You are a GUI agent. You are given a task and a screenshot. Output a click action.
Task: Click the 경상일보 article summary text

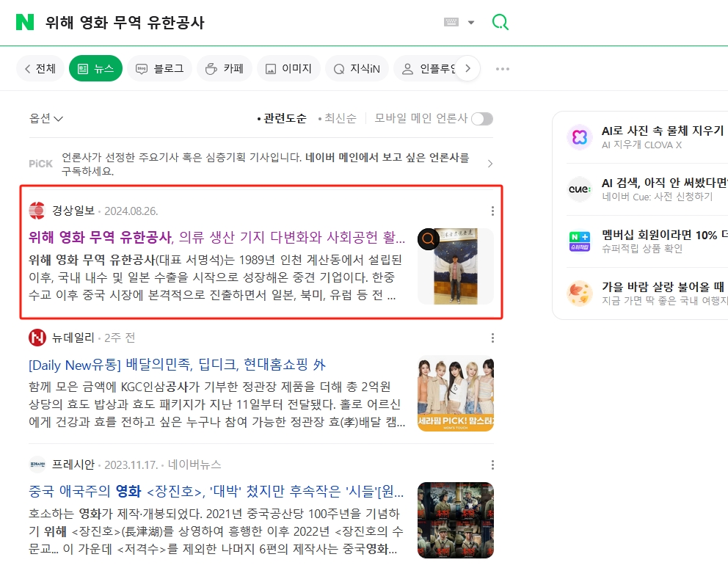(x=216, y=277)
